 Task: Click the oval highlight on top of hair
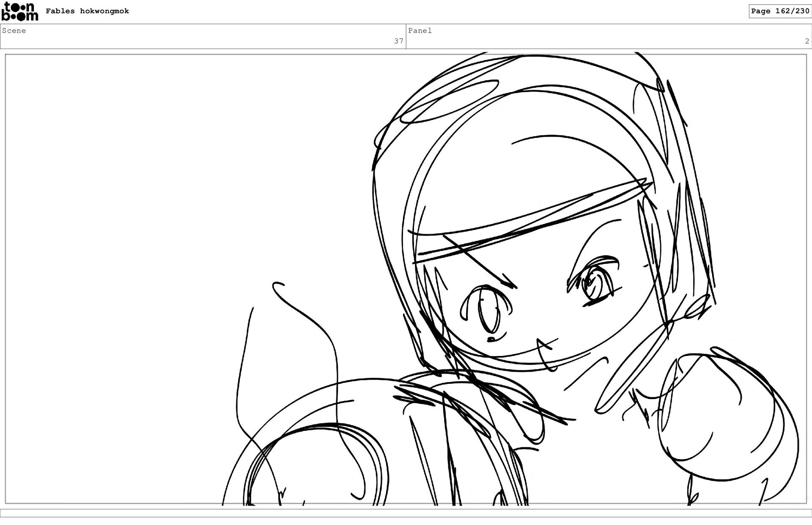448,101
